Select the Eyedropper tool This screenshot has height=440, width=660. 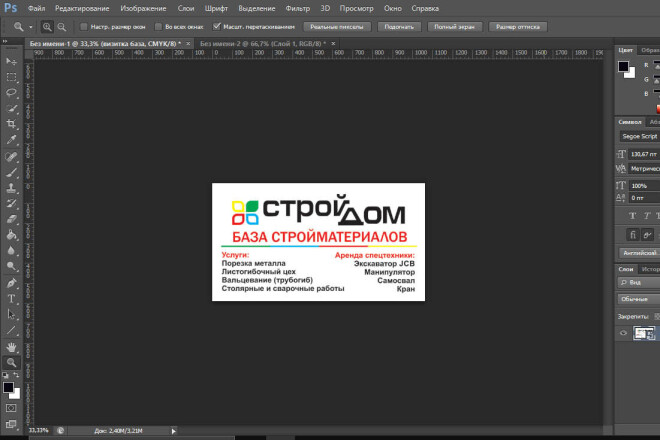(x=11, y=139)
